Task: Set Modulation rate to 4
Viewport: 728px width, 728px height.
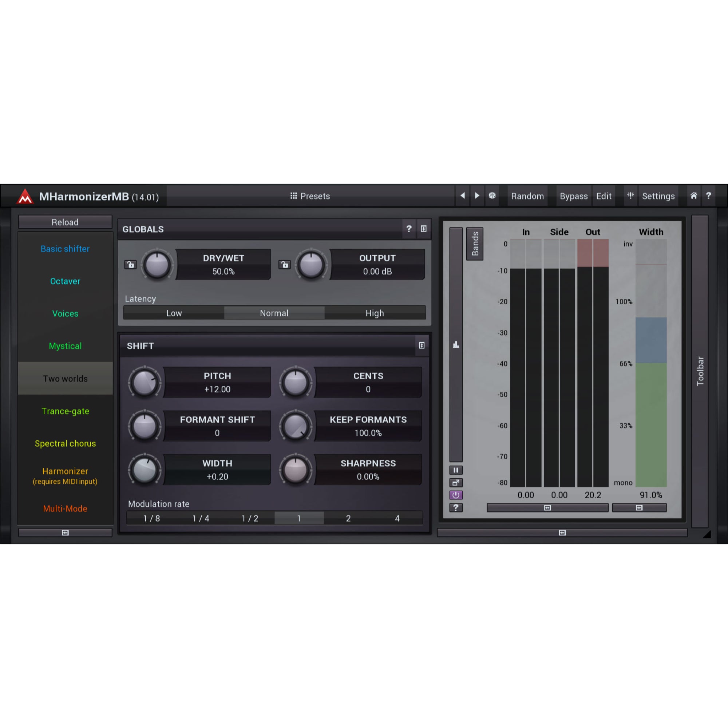Action: pos(397,518)
